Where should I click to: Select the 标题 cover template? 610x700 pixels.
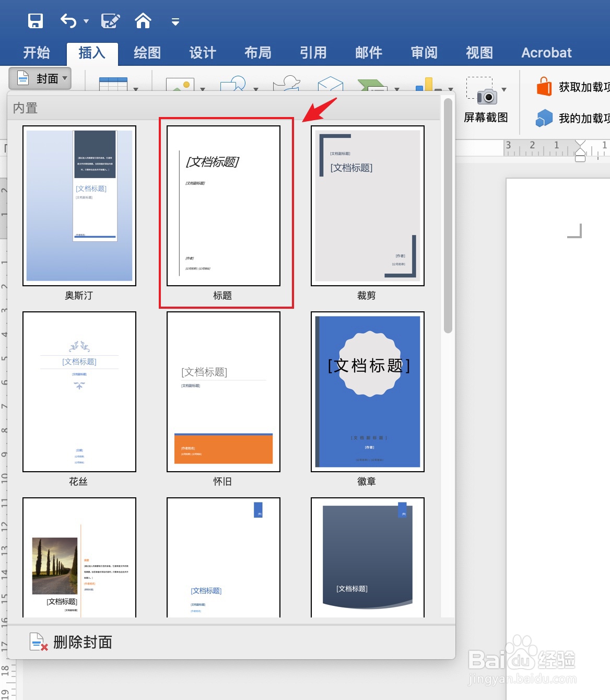tap(223, 206)
